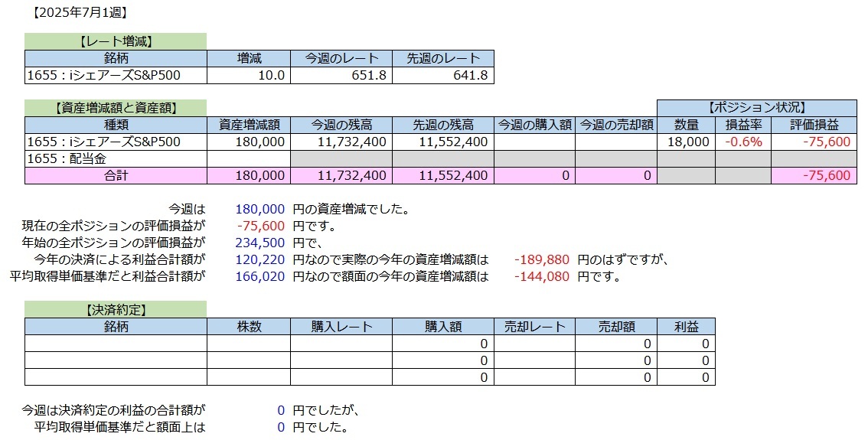Click the 先週の残高 column header

[x=443, y=125]
